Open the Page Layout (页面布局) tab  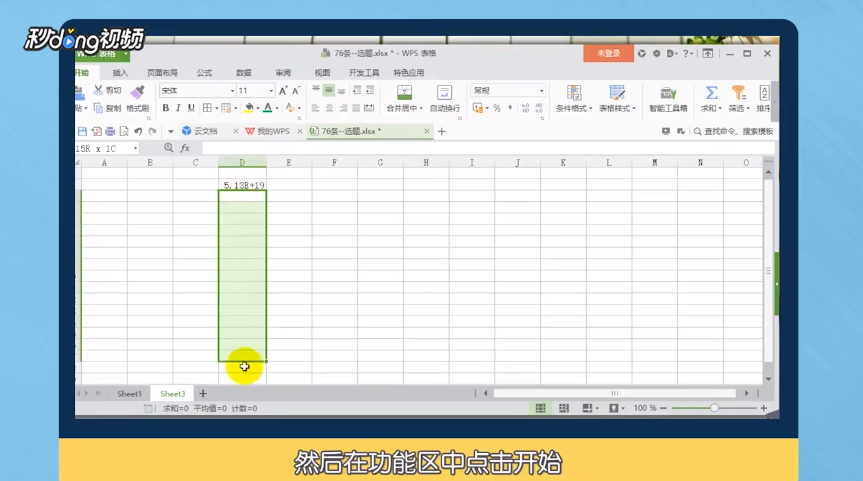pyautogui.click(x=162, y=73)
